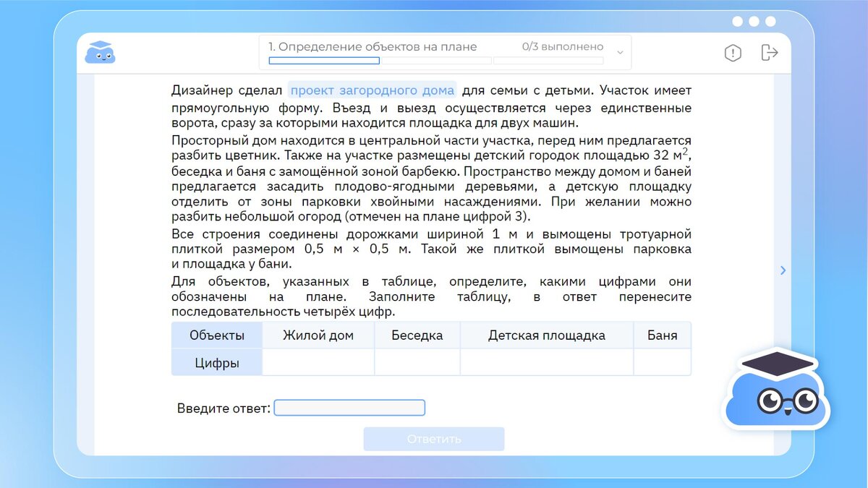
Task: Click the answer cell under 'Жилой дом'
Action: [318, 361]
